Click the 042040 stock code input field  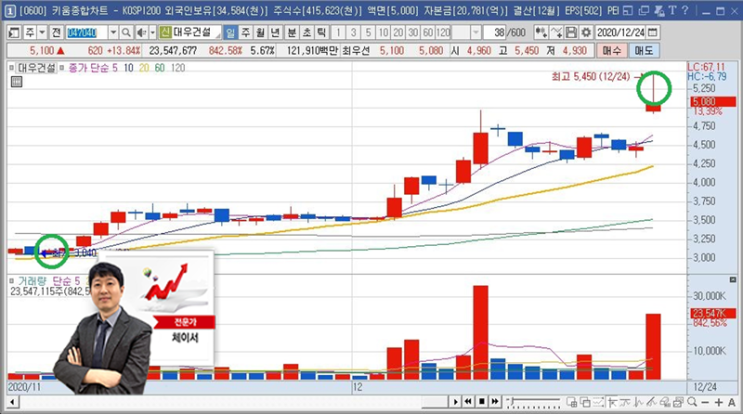pos(86,32)
